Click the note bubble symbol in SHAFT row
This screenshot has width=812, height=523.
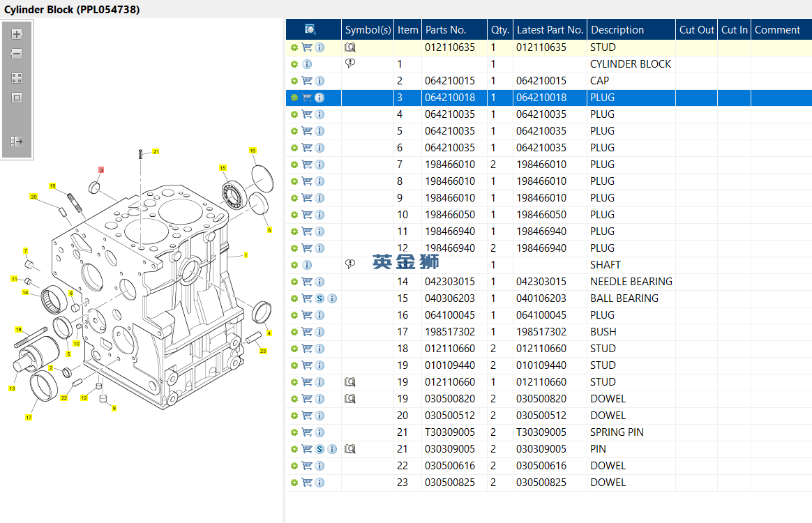tap(350, 265)
